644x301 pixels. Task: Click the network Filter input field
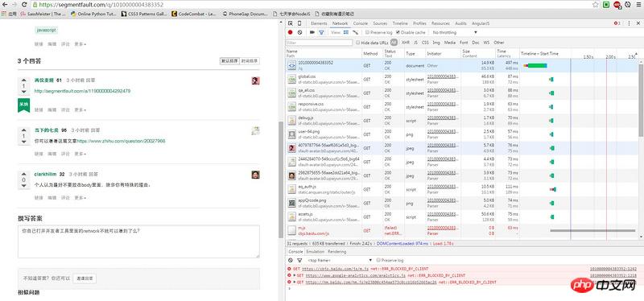(x=320, y=43)
